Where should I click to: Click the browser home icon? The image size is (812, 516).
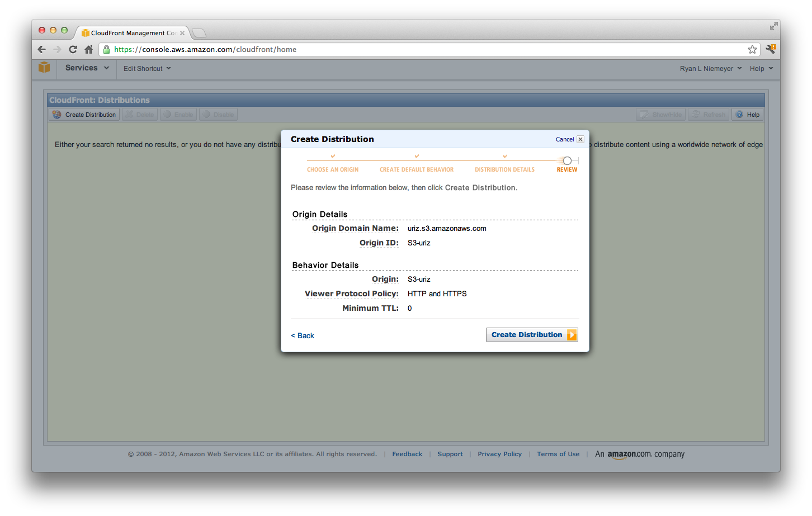89,49
